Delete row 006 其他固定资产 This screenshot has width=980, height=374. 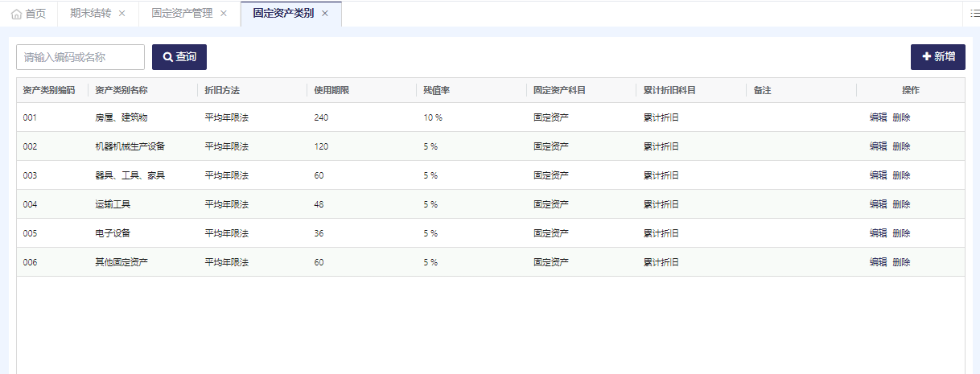click(901, 262)
